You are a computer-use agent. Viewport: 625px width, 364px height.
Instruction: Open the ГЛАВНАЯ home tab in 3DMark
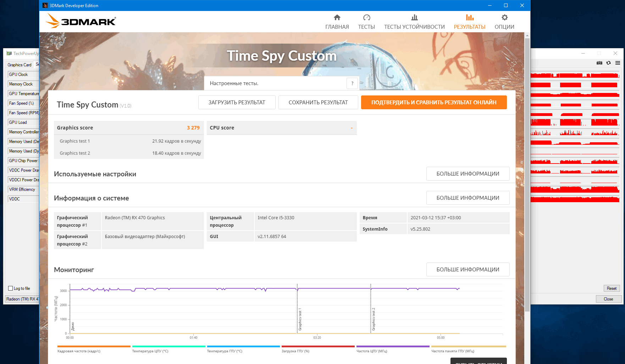[337, 22]
